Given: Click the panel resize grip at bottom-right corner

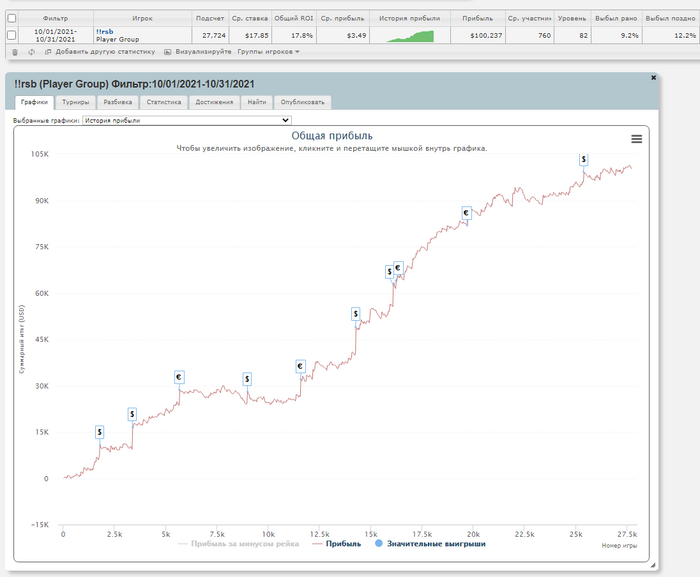Looking at the screenshot, I should [653, 565].
